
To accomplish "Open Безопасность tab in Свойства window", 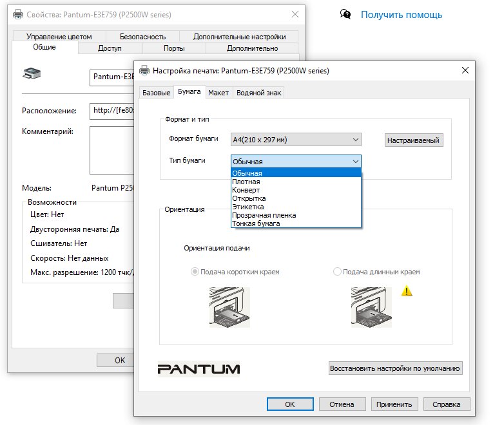I will (142, 37).
